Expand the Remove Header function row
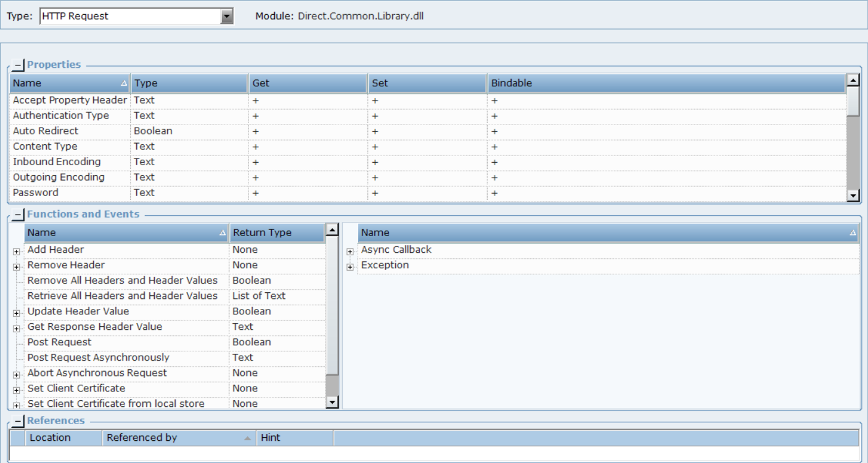Screen dimensions: 868x463 tap(15, 266)
